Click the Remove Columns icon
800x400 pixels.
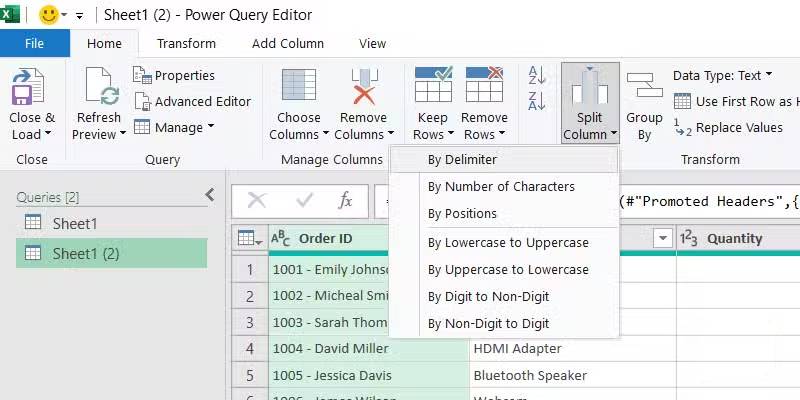(x=363, y=88)
